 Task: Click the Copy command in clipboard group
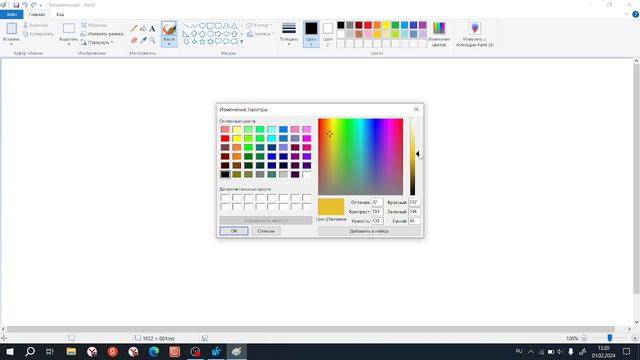(38, 34)
